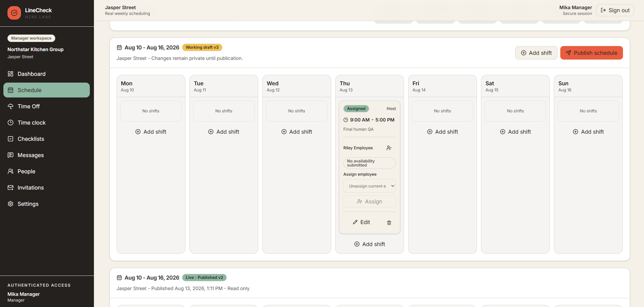This screenshot has height=307, width=644.
Task: Open Checklists in the sidebar
Action: [x=46, y=139]
